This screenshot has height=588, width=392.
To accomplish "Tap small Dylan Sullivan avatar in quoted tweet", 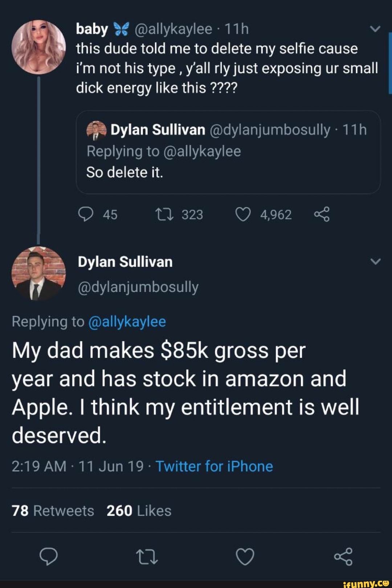I will coord(96,131).
